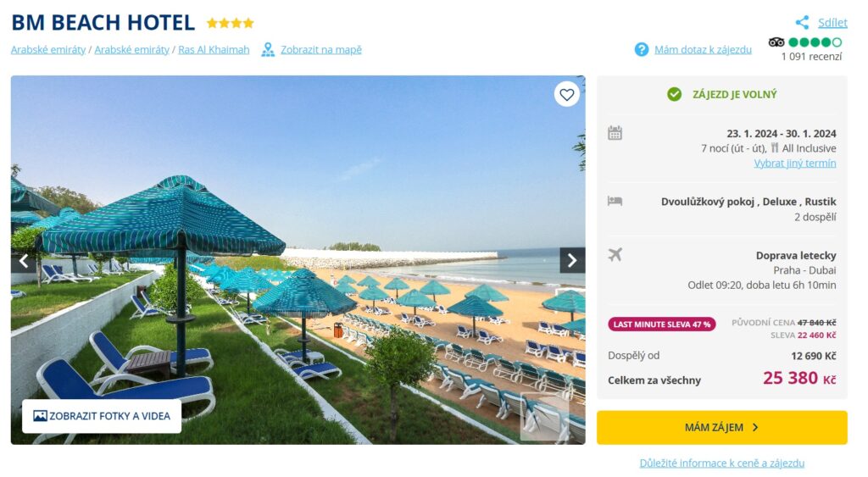Open Zobrazit fotky a videa gallery
This screenshot has width=868, height=477.
102,416
